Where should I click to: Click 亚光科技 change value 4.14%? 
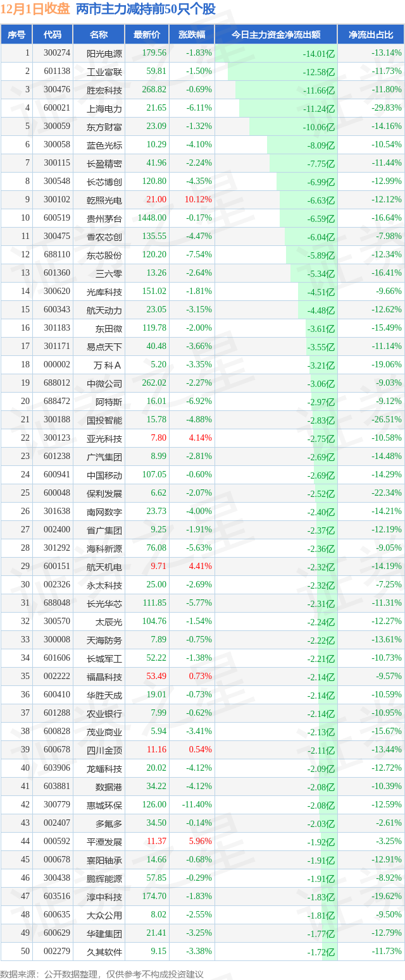[x=200, y=438]
